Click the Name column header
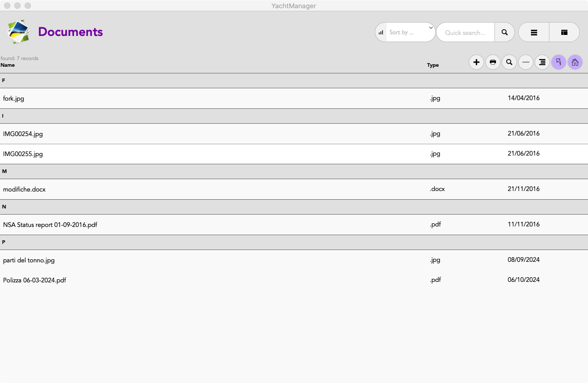The image size is (588, 383). [8, 65]
